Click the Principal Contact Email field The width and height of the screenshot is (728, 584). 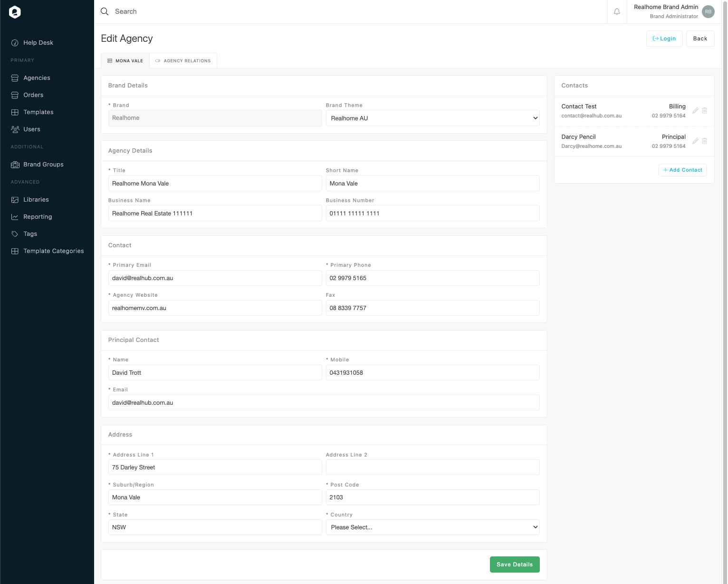[x=324, y=403]
